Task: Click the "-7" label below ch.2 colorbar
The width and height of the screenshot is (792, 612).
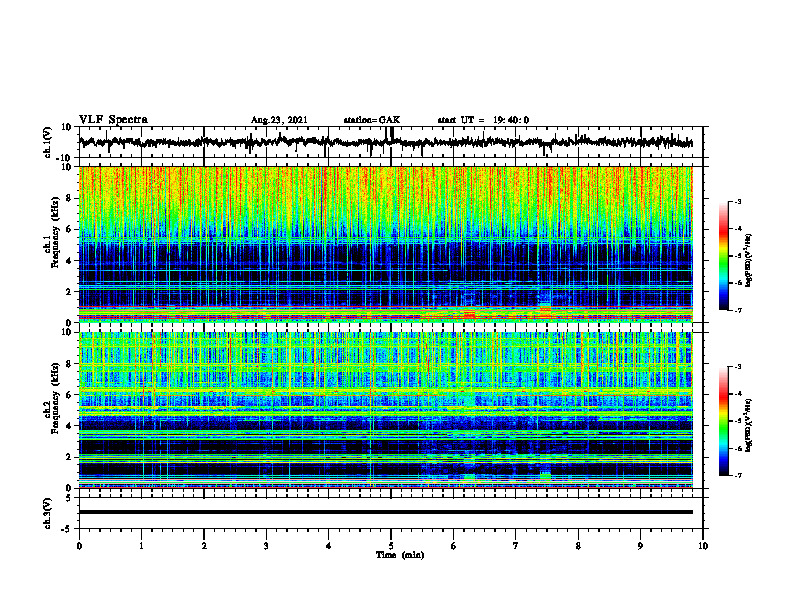Action: coord(737,476)
